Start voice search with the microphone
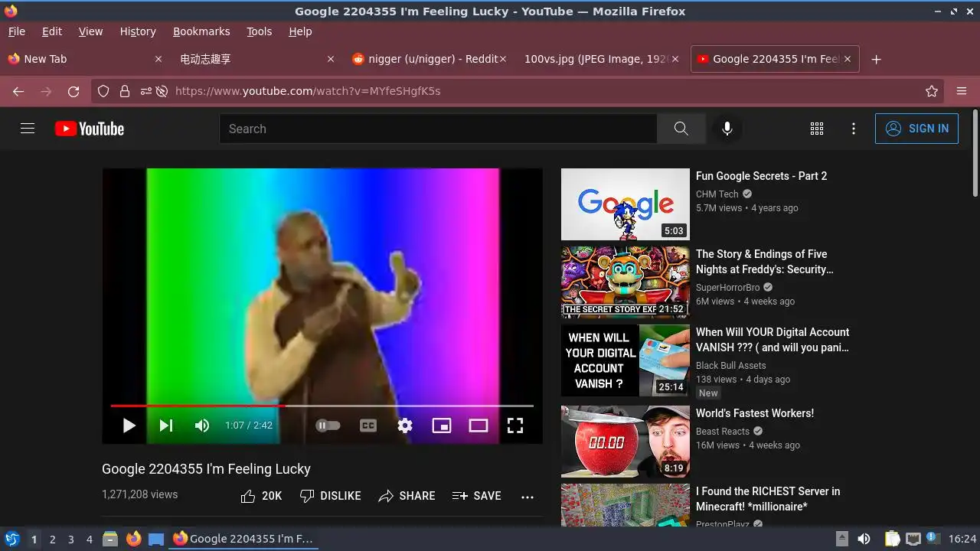Viewport: 980px width, 551px height. [x=727, y=129]
